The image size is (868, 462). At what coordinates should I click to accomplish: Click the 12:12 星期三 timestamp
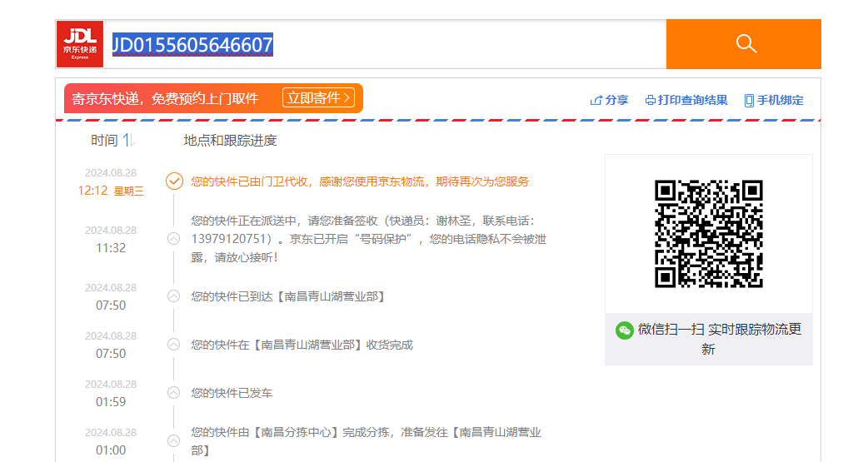pyautogui.click(x=111, y=191)
